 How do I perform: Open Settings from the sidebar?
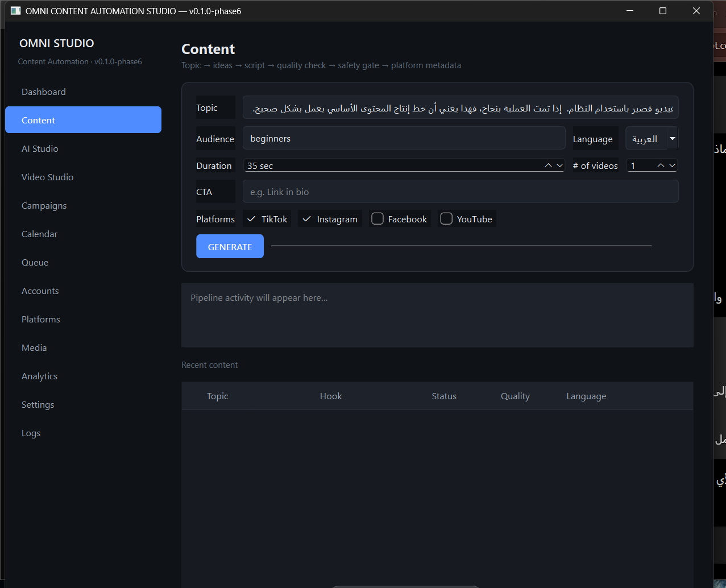pos(83,404)
